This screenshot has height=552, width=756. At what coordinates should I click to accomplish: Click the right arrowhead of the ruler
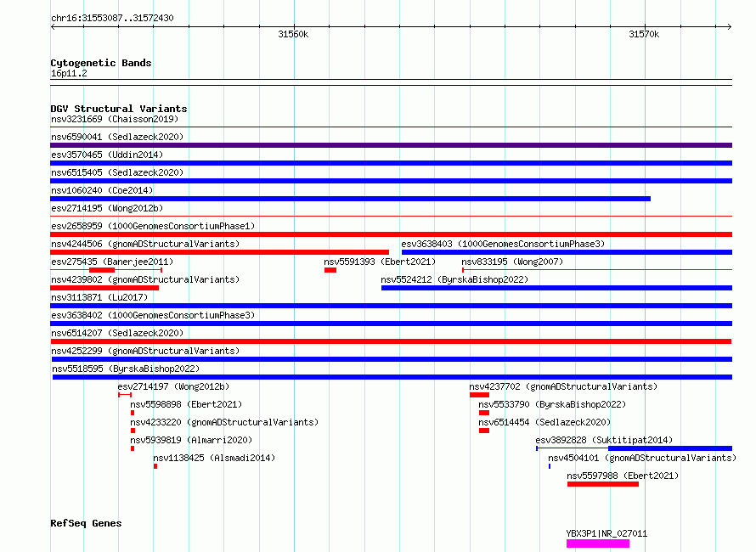[x=730, y=27]
